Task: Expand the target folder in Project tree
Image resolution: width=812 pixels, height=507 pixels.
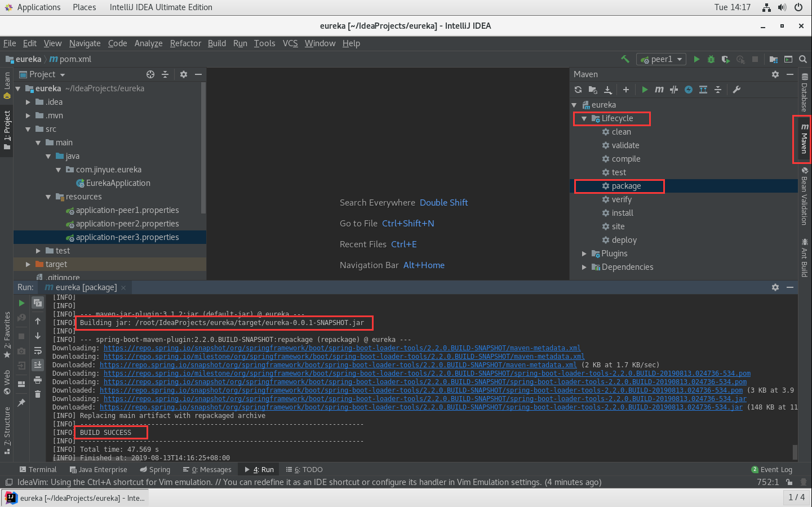Action: click(x=28, y=264)
